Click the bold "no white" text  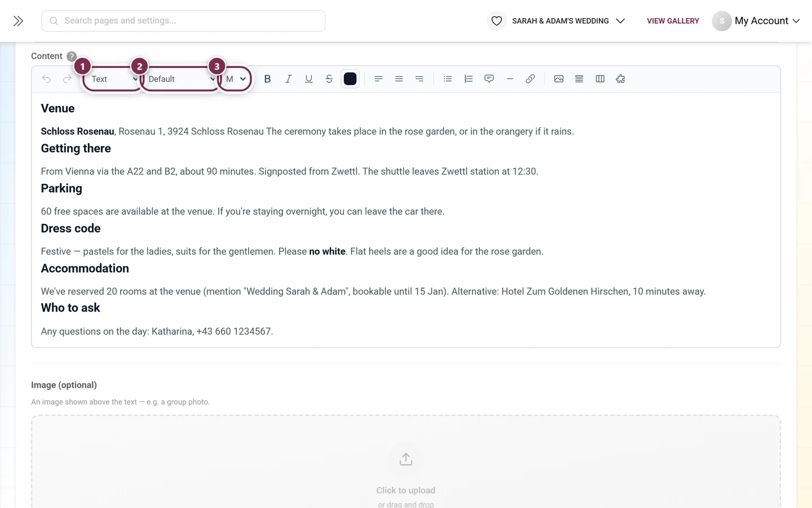click(327, 252)
